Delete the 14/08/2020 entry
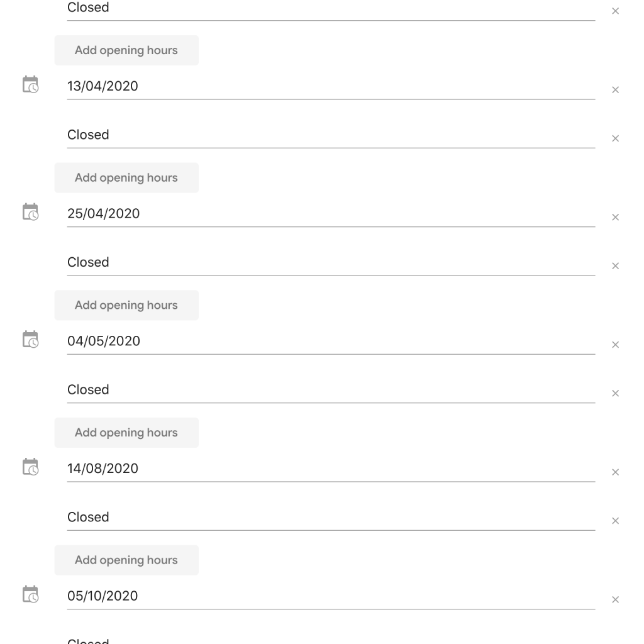 (x=615, y=472)
